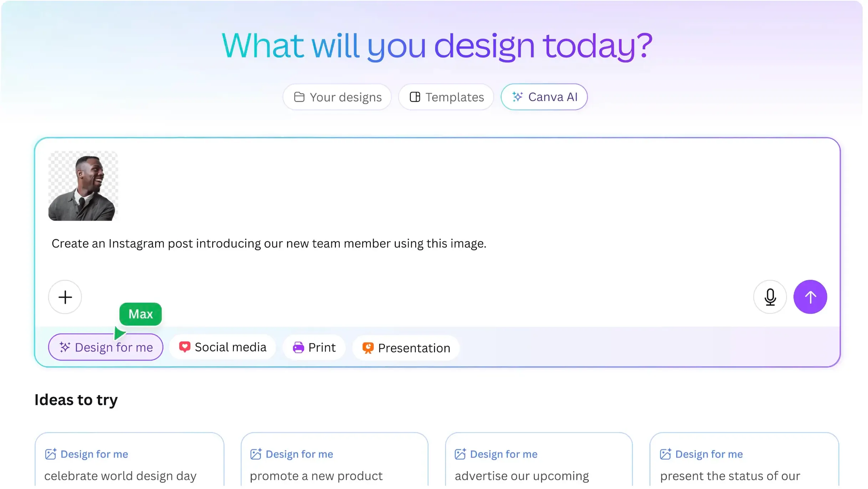Click the Canva AI sparkle icon
Screen dimensions: 868x489
(x=517, y=97)
